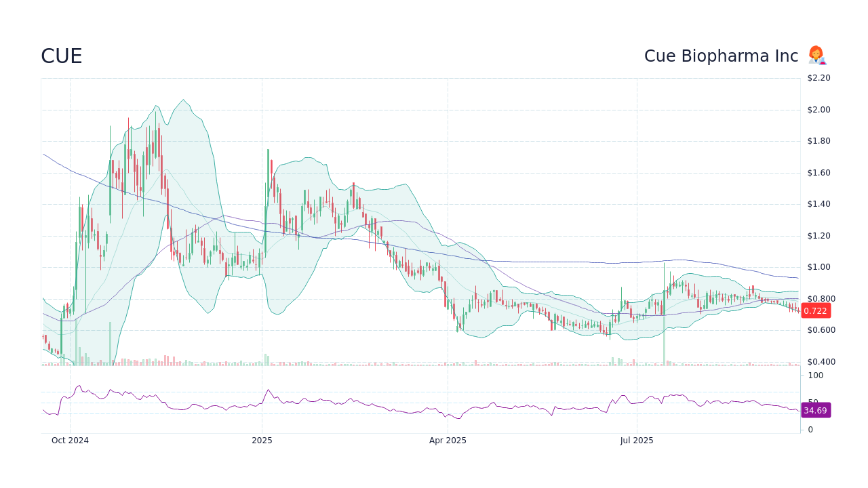Screen dimensions: 868x488
Task: Click the purple RSI value badge 34.69
Action: tap(816, 410)
